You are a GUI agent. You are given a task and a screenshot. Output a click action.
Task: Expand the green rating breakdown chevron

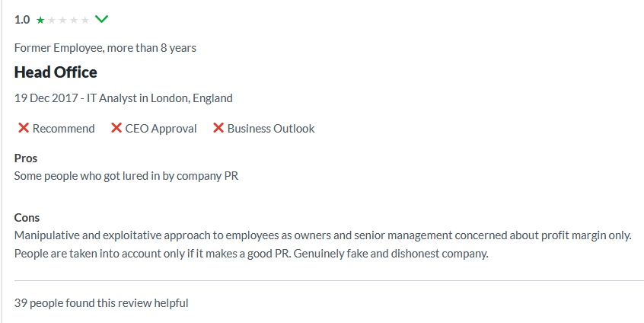pyautogui.click(x=101, y=19)
